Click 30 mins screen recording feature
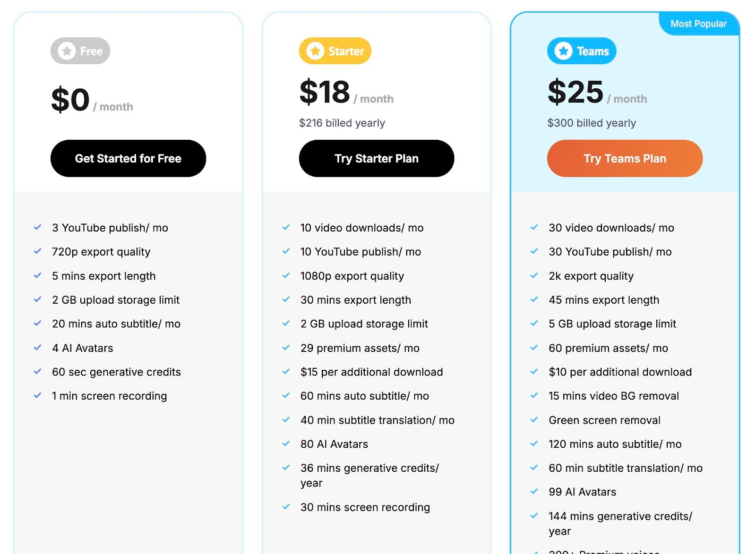756x554 pixels. (x=365, y=507)
